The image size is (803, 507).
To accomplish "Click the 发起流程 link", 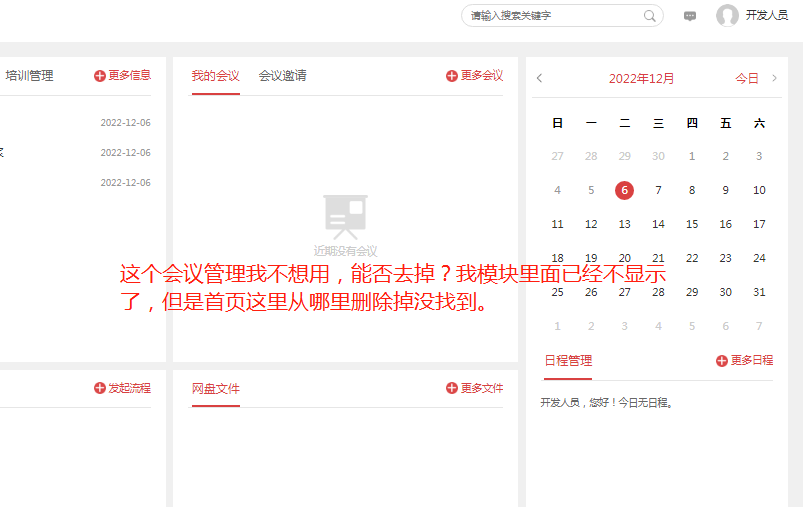I will click(130, 388).
